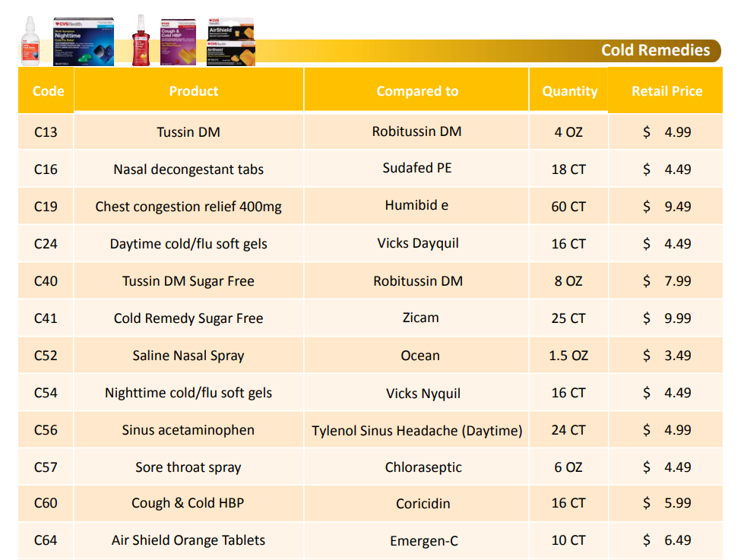Select the Retail Price column header
This screenshot has width=744, height=560.
pyautogui.click(x=665, y=90)
